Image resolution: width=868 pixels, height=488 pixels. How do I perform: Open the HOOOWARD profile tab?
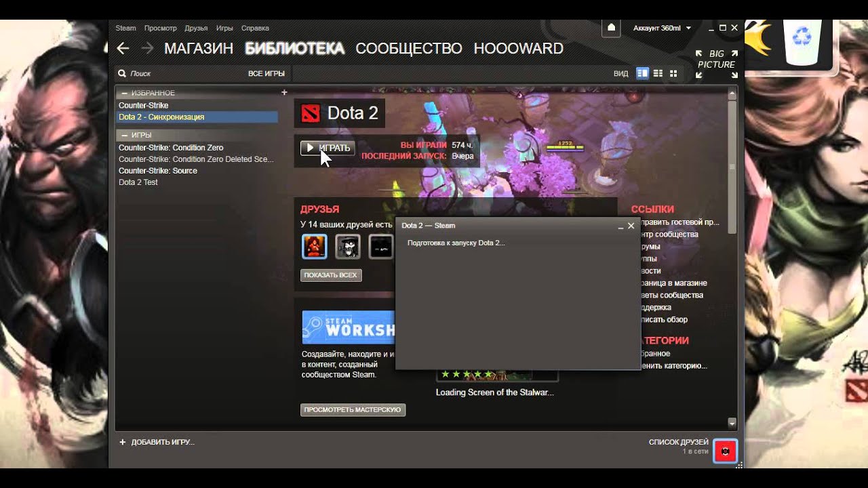point(519,49)
